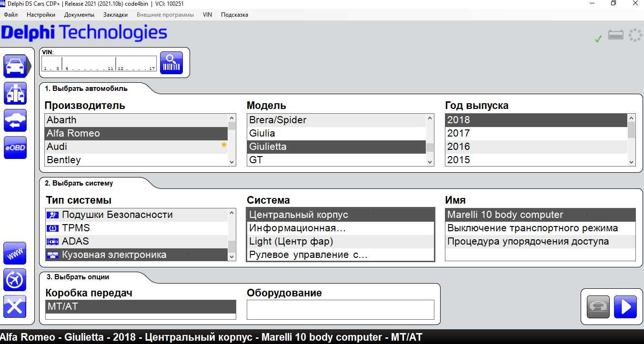Image resolution: width=644 pixels, height=344 pixels.
Task: Open the Подсказка help menu
Action: [x=234, y=15]
